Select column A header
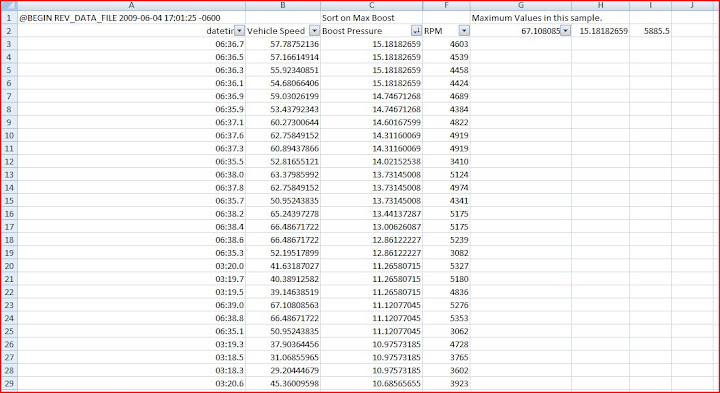The width and height of the screenshot is (720, 393). [x=131, y=6]
